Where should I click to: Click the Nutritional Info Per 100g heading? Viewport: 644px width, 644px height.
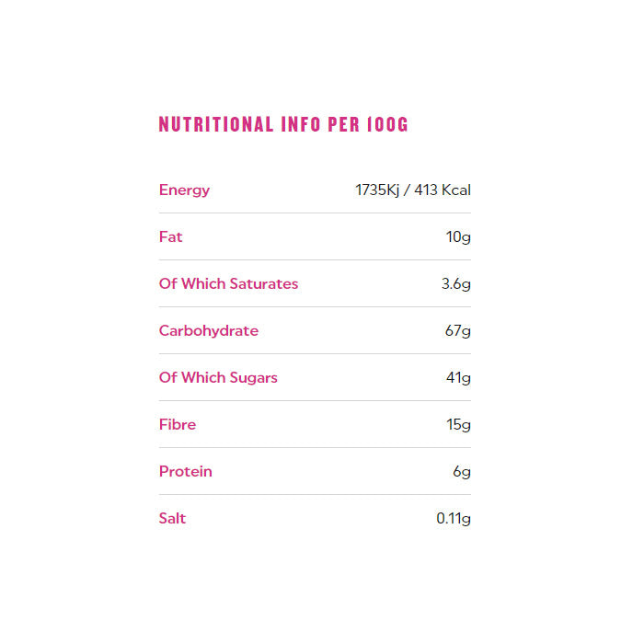pyautogui.click(x=283, y=125)
